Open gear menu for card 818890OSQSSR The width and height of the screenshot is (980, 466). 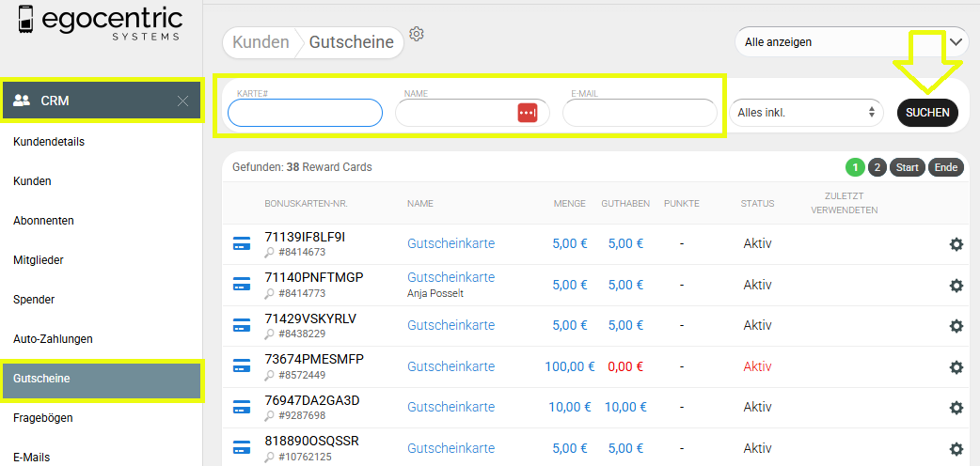click(x=956, y=448)
